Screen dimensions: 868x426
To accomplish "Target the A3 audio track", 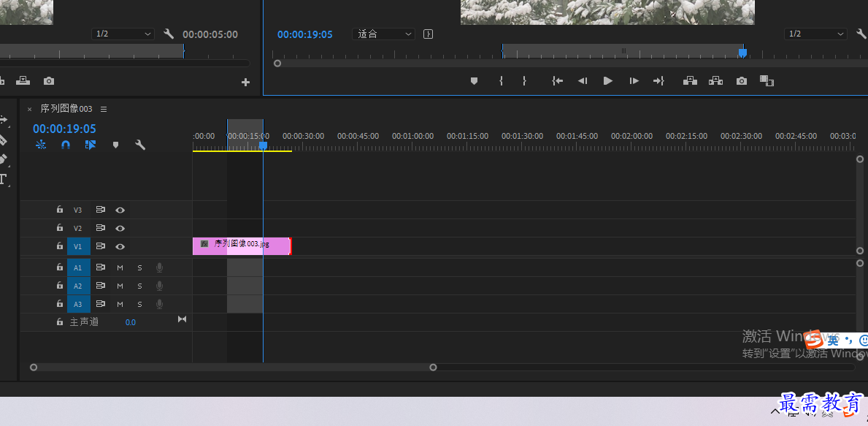I will [79, 304].
